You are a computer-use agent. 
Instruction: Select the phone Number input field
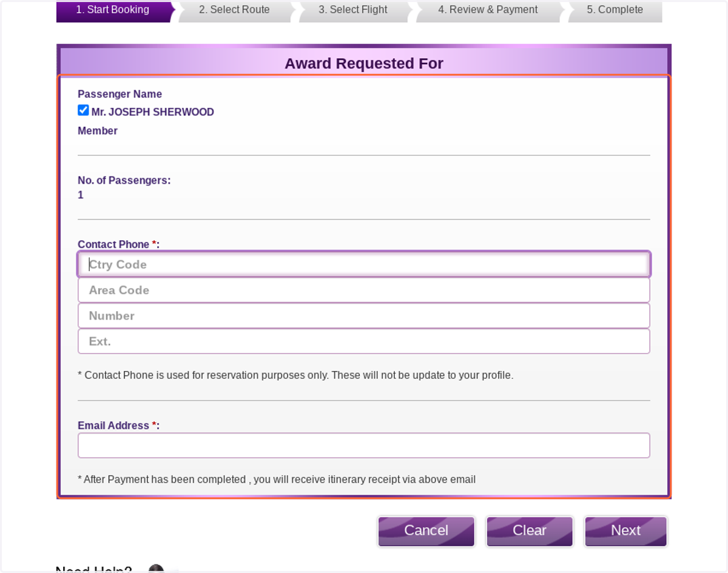click(364, 315)
